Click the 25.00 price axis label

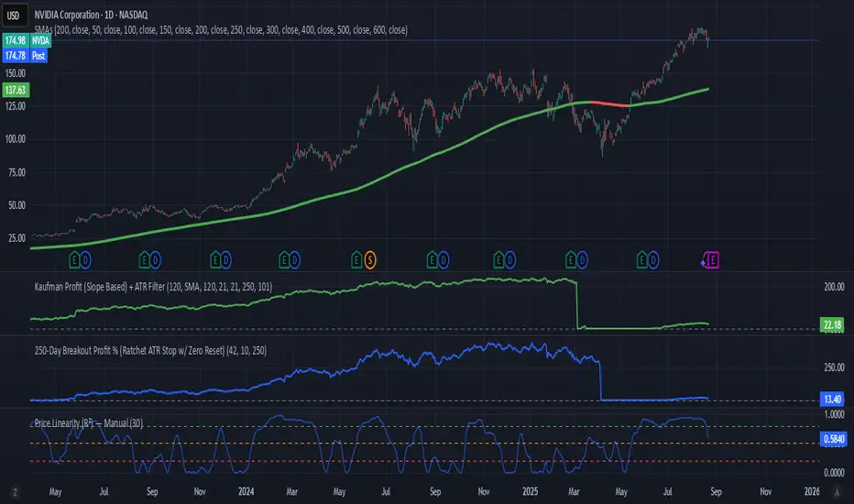coord(16,238)
